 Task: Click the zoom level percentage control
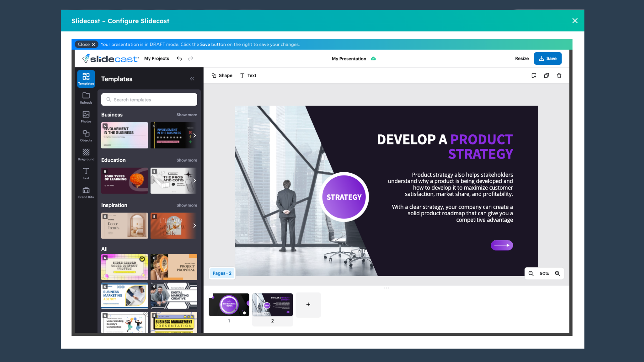[x=544, y=273]
